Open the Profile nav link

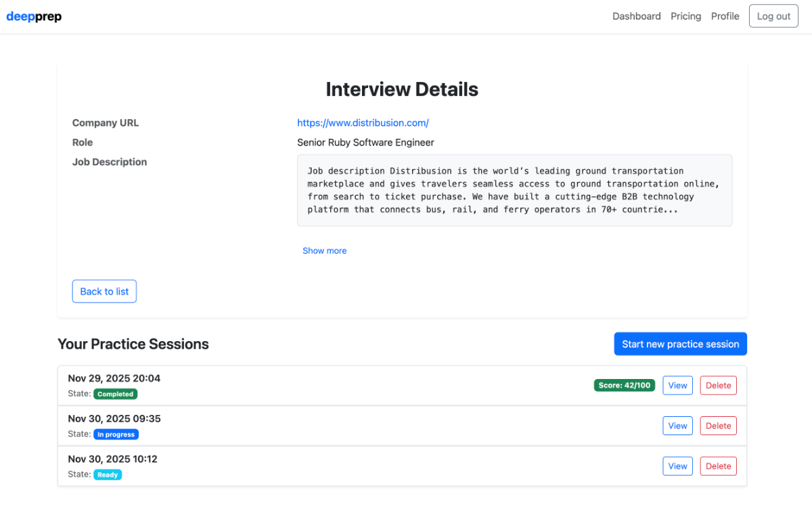(725, 16)
